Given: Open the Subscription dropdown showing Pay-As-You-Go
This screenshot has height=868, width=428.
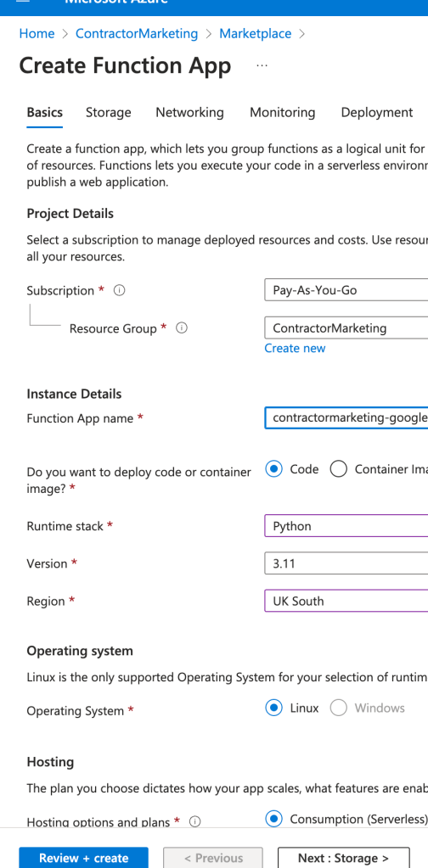Looking at the screenshot, I should tap(346, 290).
